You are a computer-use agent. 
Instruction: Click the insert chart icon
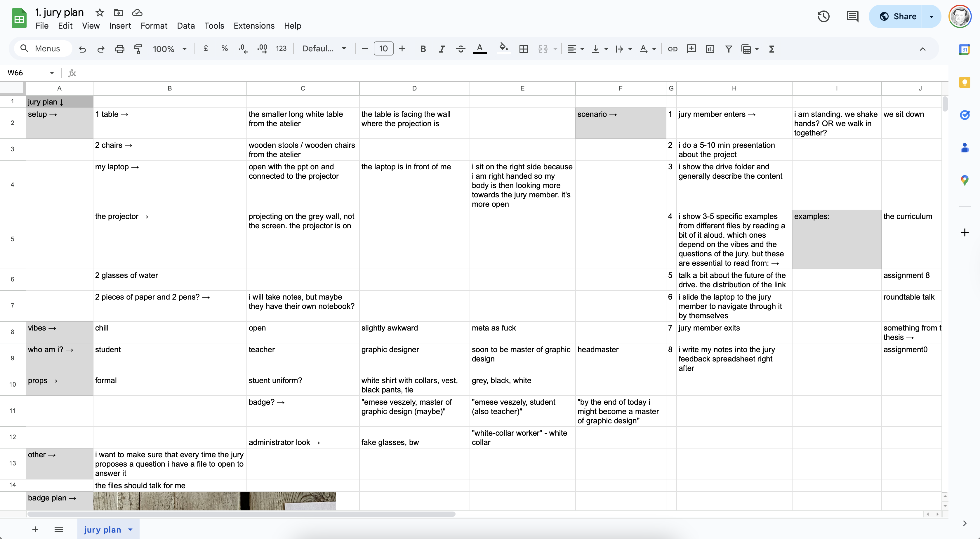710,49
